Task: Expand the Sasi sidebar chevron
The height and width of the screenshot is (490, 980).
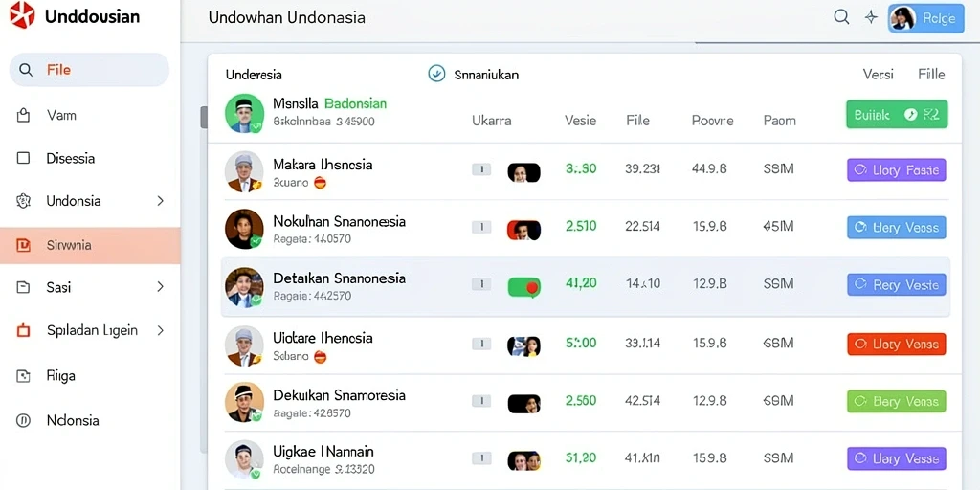Action: pyautogui.click(x=160, y=287)
